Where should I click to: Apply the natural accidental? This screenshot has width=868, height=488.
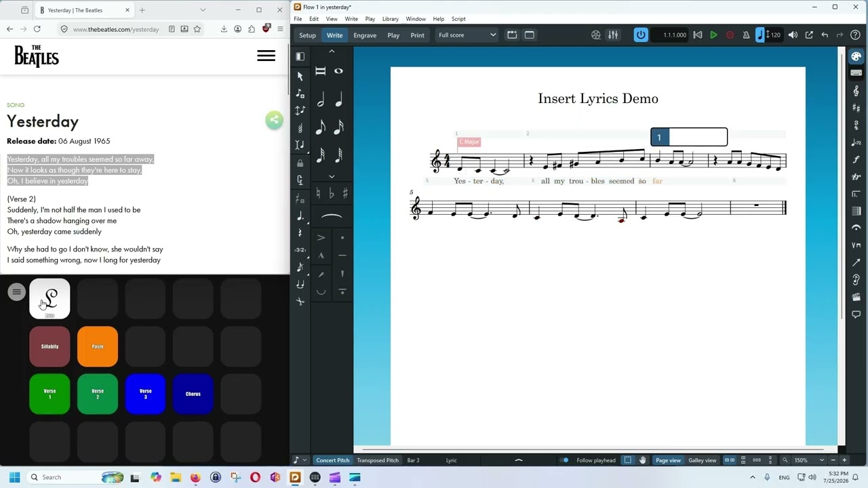[319, 194]
